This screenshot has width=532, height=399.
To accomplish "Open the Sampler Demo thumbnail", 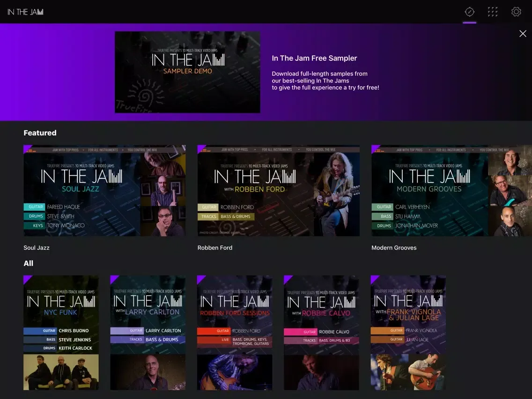I will tap(187, 72).
